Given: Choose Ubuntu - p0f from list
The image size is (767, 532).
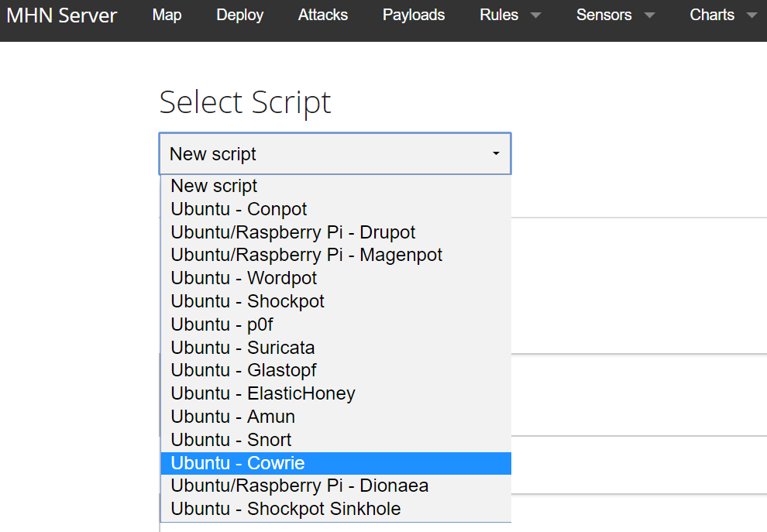Looking at the screenshot, I should click(222, 324).
